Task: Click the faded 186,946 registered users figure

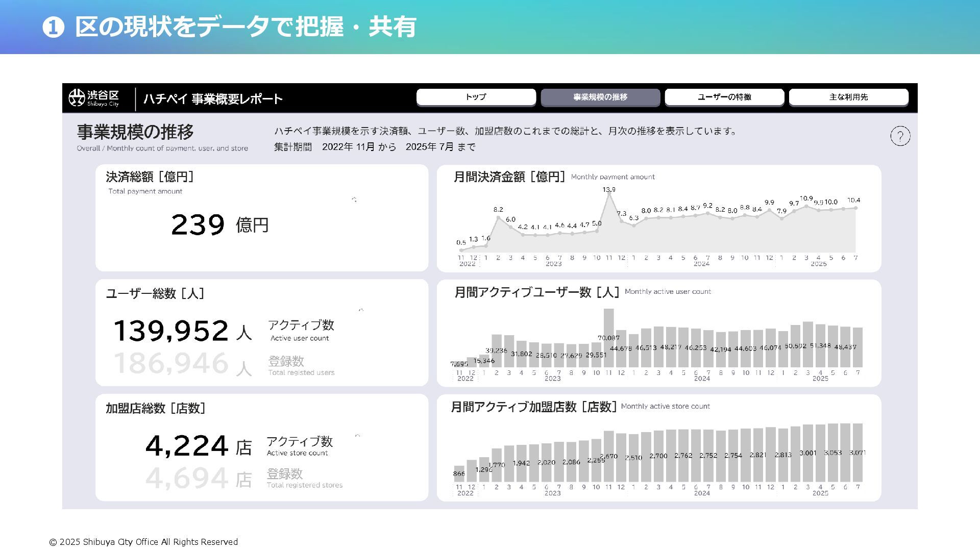Action: [171, 364]
